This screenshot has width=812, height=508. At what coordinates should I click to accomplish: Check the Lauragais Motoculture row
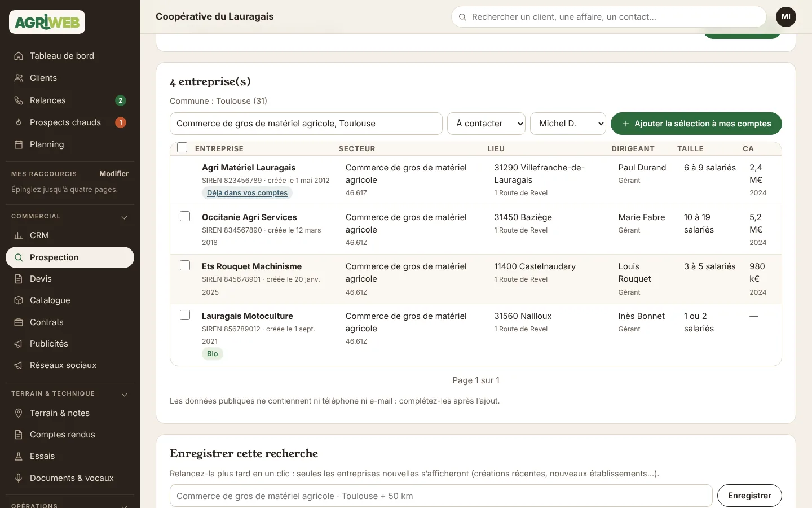click(x=185, y=315)
